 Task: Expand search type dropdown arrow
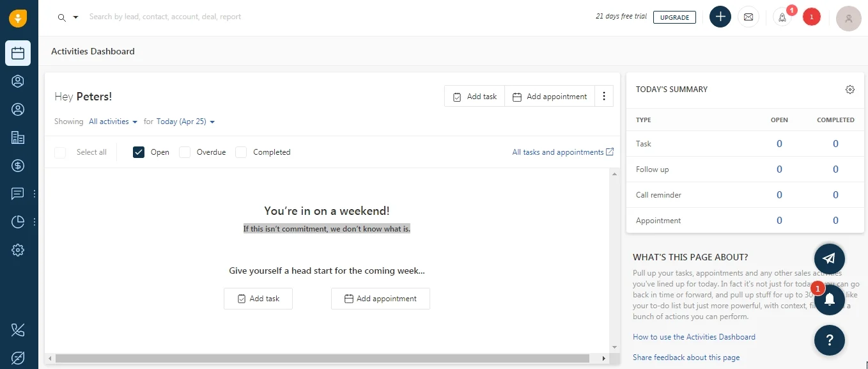pyautogui.click(x=75, y=17)
